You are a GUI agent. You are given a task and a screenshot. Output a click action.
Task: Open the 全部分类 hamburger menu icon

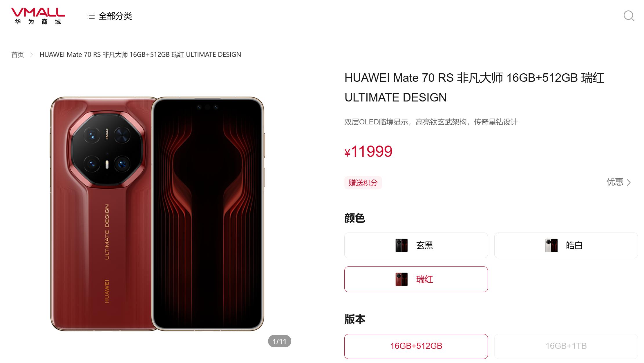[91, 16]
